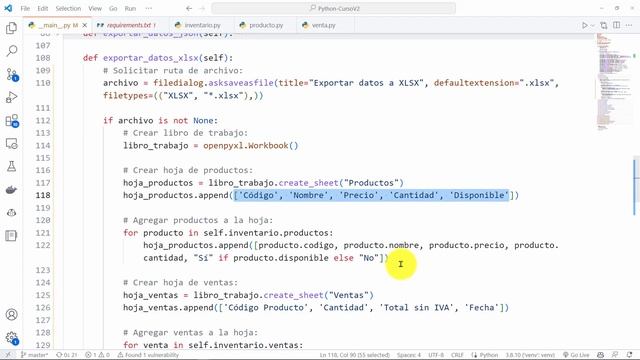The width and height of the screenshot is (640, 360).
Task: Open notifications bell in status bar
Action: coord(629,355)
